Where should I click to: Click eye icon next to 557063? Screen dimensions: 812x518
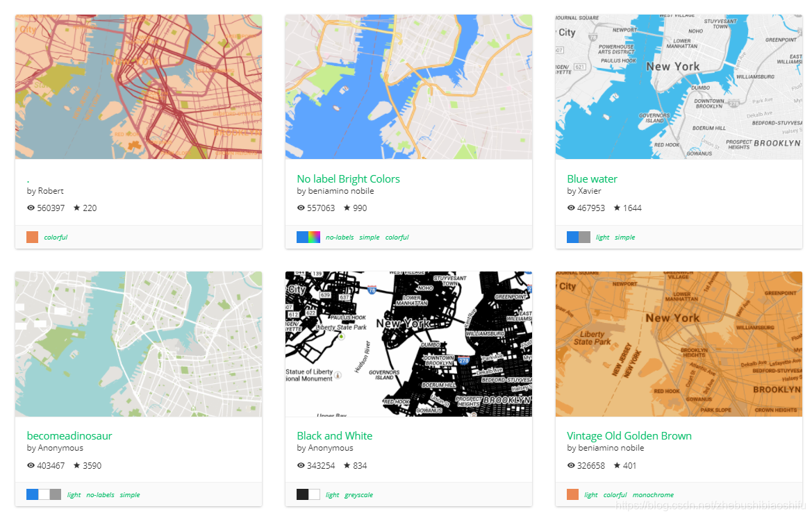(x=301, y=208)
